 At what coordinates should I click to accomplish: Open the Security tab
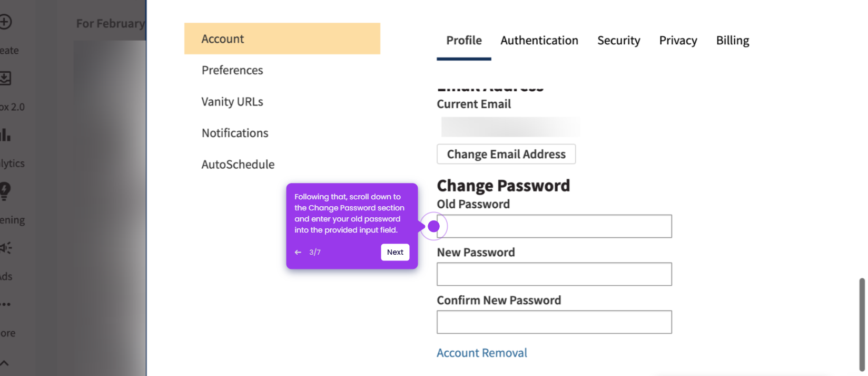coord(619,41)
